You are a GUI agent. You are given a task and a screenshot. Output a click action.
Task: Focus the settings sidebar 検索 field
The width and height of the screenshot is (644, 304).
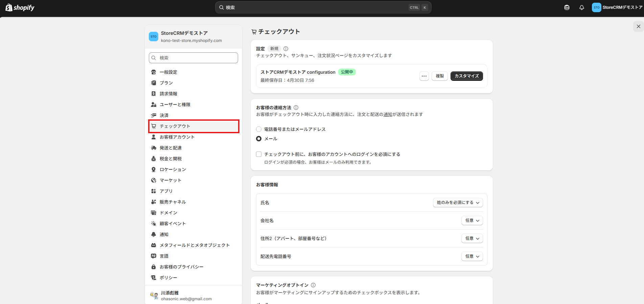coord(193,58)
